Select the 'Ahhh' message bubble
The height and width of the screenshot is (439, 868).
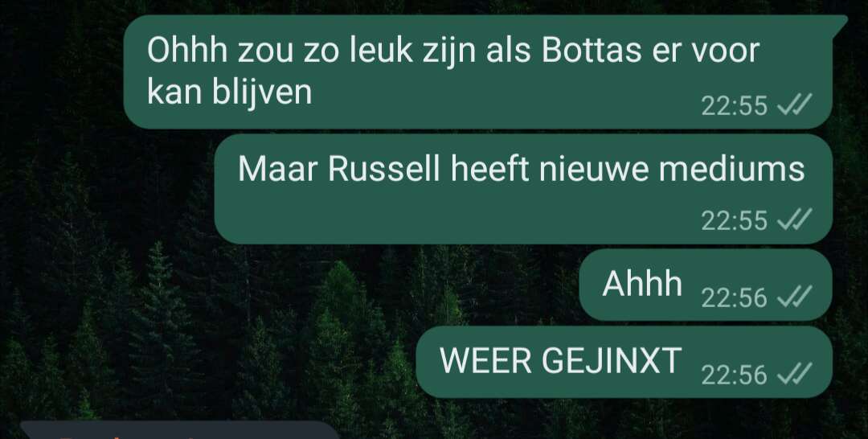706,285
